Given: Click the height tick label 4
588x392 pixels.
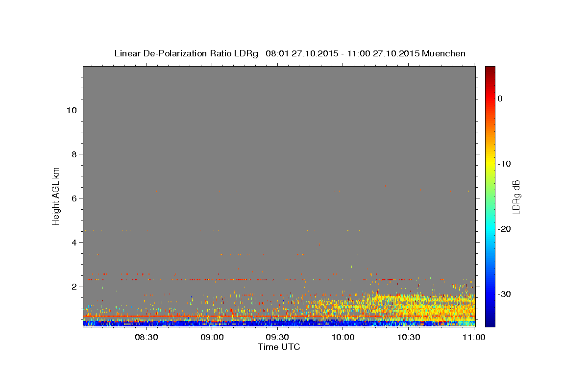Looking at the screenshot, I should (x=74, y=243).
